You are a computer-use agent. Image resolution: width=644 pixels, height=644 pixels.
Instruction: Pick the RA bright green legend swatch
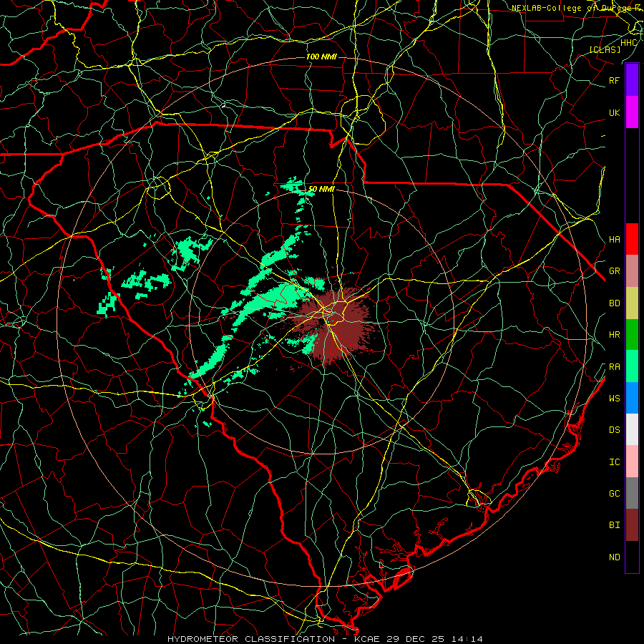click(x=632, y=366)
